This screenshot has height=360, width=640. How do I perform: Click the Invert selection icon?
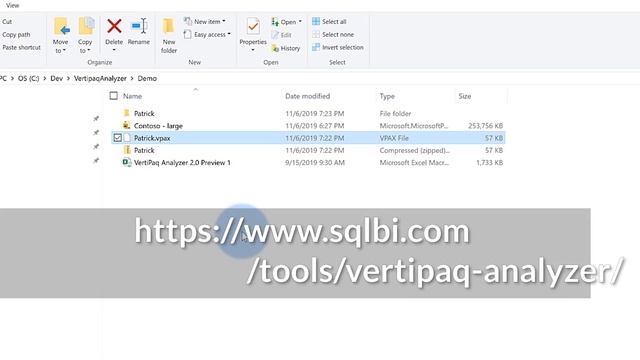tap(316, 47)
